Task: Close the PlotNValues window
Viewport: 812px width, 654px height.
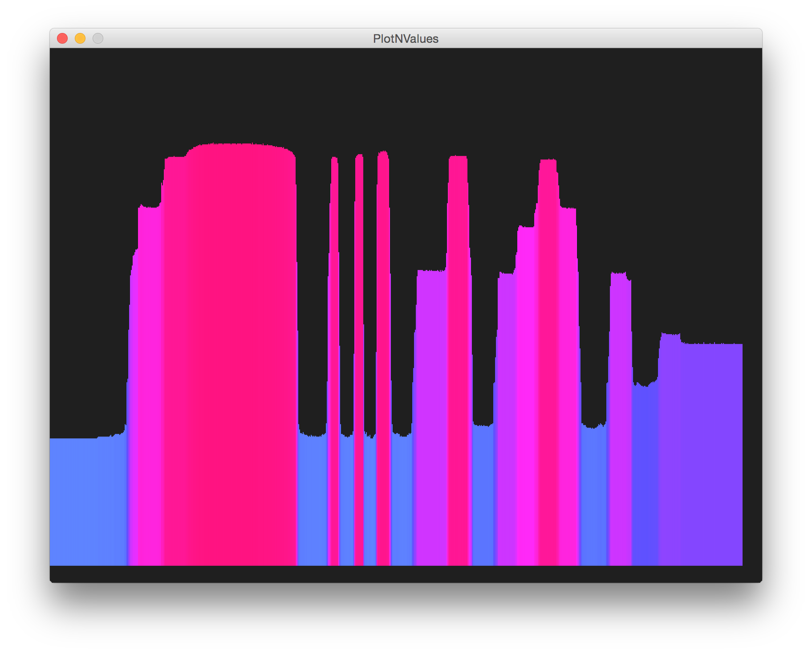Action: click(x=62, y=39)
